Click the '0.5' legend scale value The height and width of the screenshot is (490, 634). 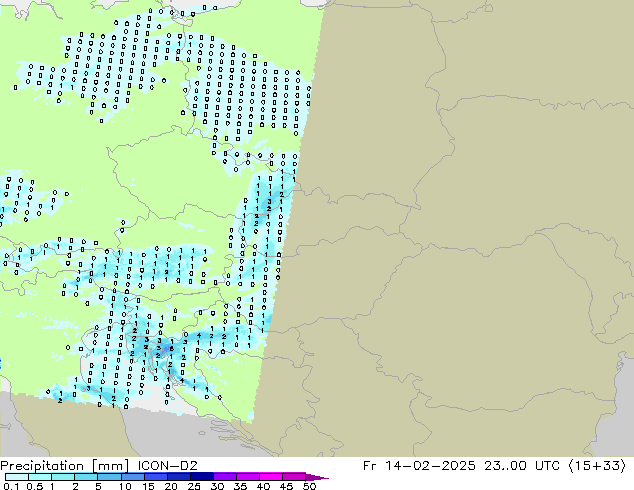coord(34,486)
